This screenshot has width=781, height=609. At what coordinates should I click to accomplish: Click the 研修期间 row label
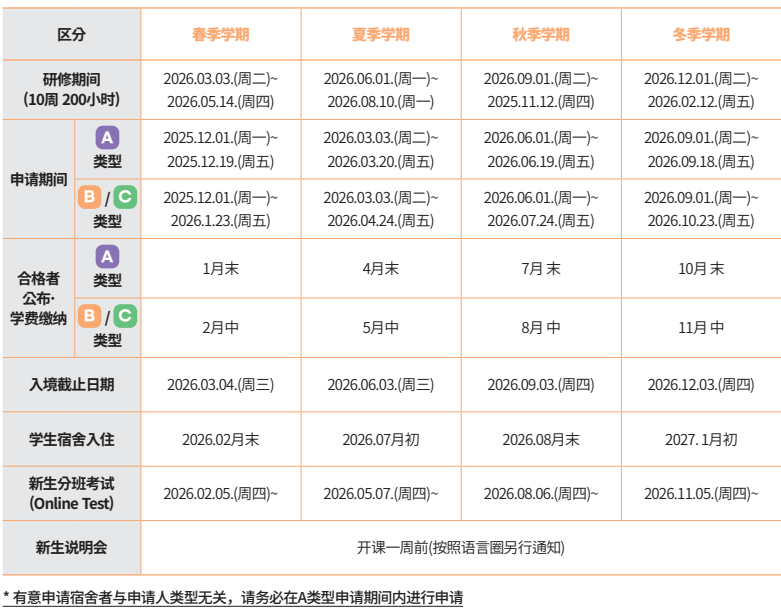tap(71, 89)
